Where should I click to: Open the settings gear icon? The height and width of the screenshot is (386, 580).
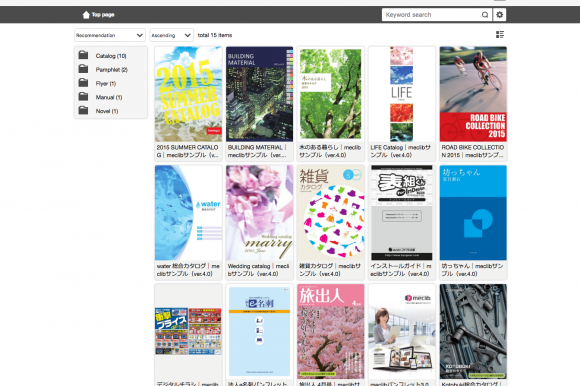pyautogui.click(x=499, y=15)
